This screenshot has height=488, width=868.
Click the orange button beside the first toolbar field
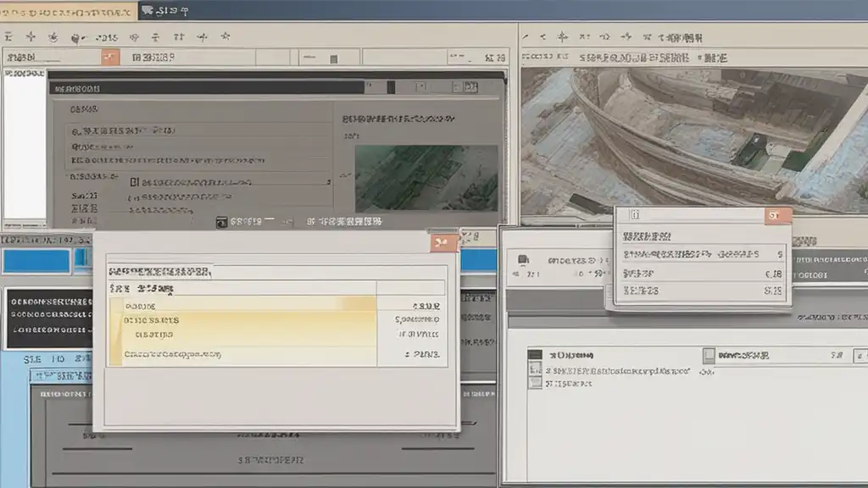coord(110,57)
